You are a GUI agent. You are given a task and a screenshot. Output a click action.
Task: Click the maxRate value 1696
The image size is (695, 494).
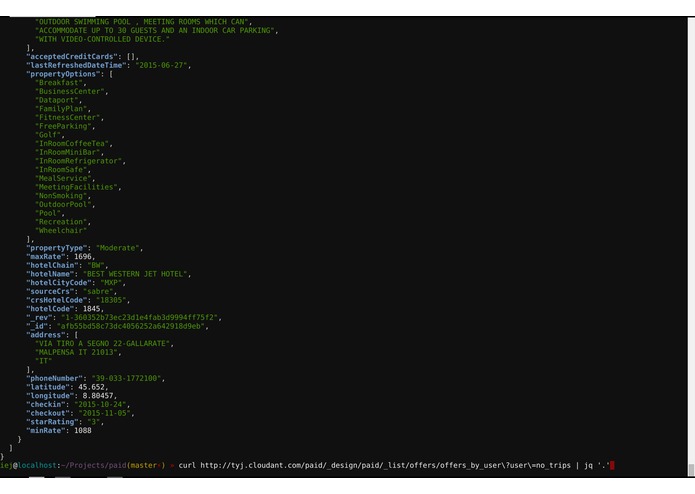[x=82, y=257]
